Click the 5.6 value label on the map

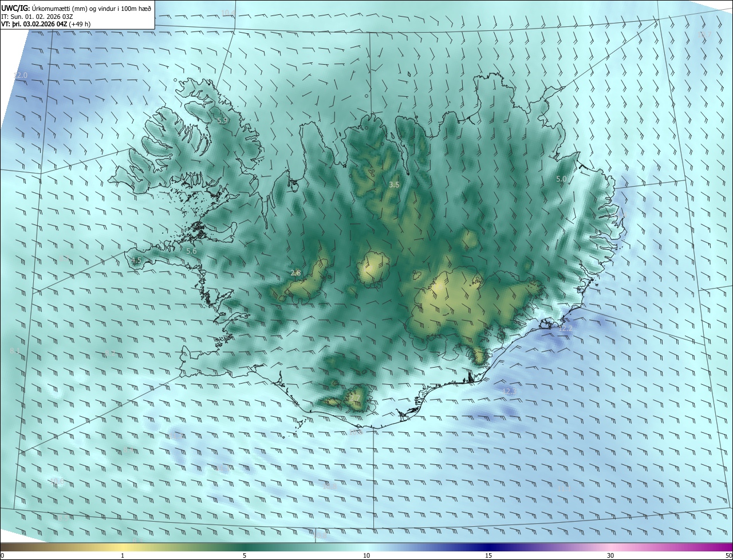(191, 251)
